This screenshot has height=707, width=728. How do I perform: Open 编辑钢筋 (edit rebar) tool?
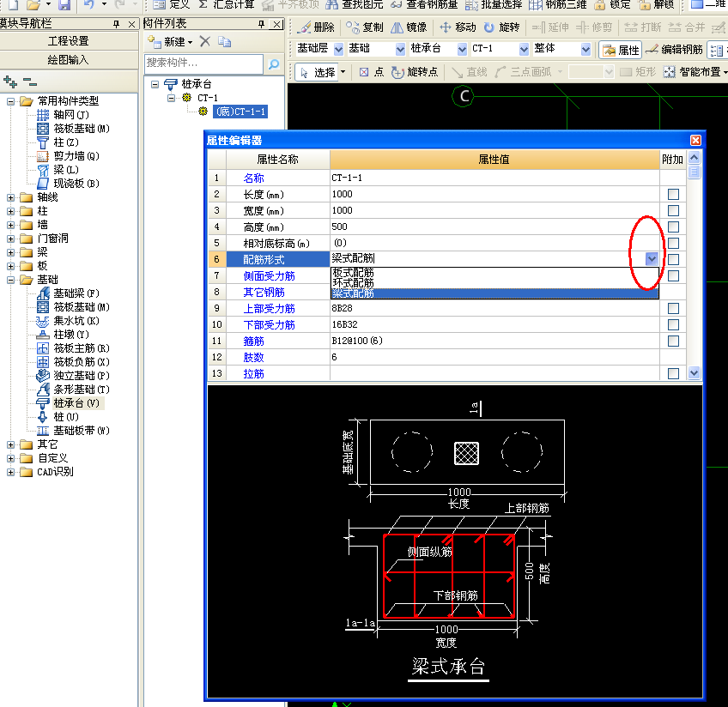coord(673,50)
